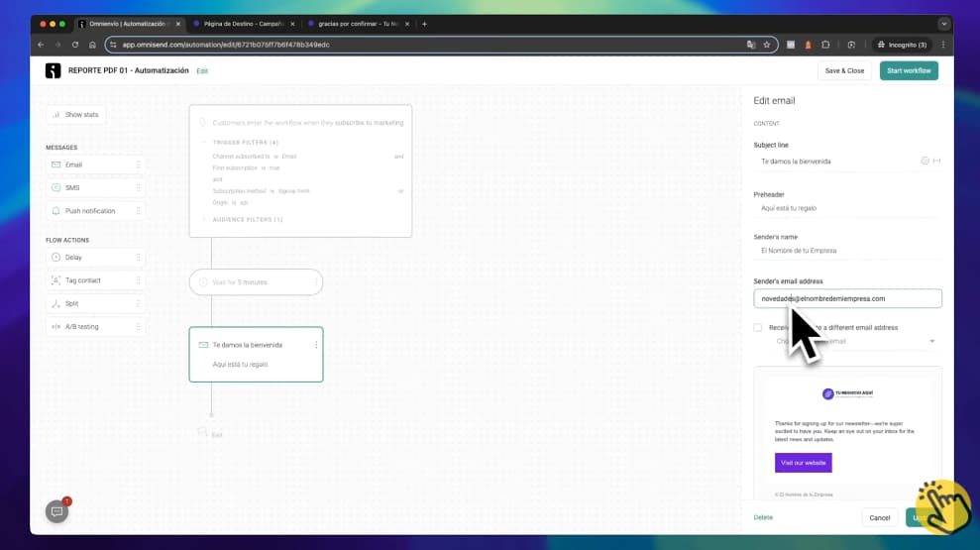Click the translate page icon in address bar

pos(751,45)
